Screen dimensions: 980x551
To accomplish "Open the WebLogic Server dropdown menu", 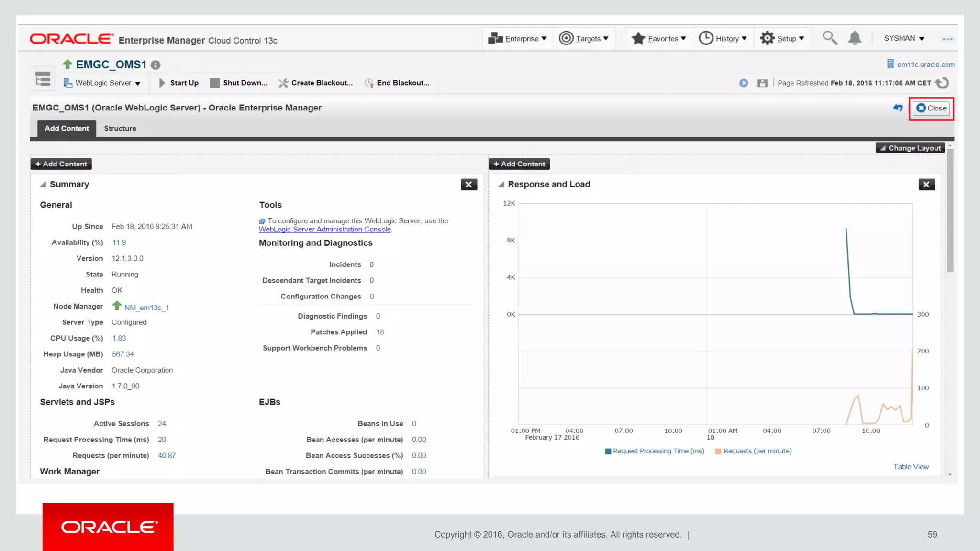I will pos(102,83).
